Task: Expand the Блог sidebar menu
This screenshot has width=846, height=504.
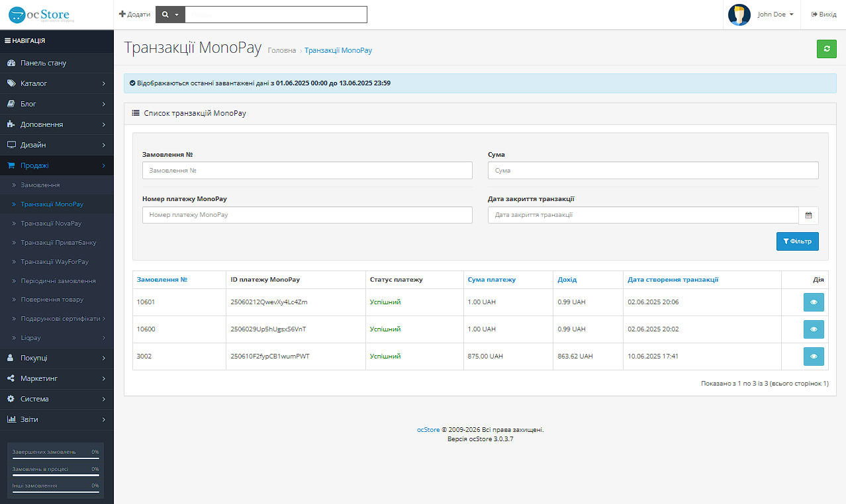Action: point(57,104)
